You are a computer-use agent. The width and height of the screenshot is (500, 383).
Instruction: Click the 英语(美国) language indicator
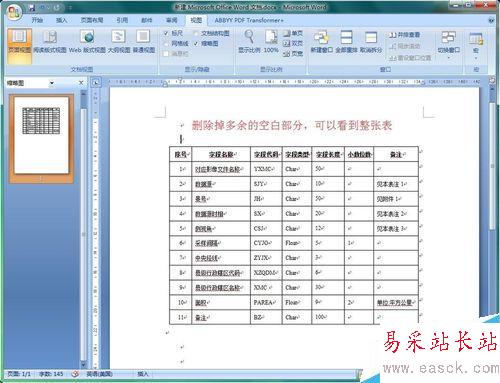click(x=100, y=374)
